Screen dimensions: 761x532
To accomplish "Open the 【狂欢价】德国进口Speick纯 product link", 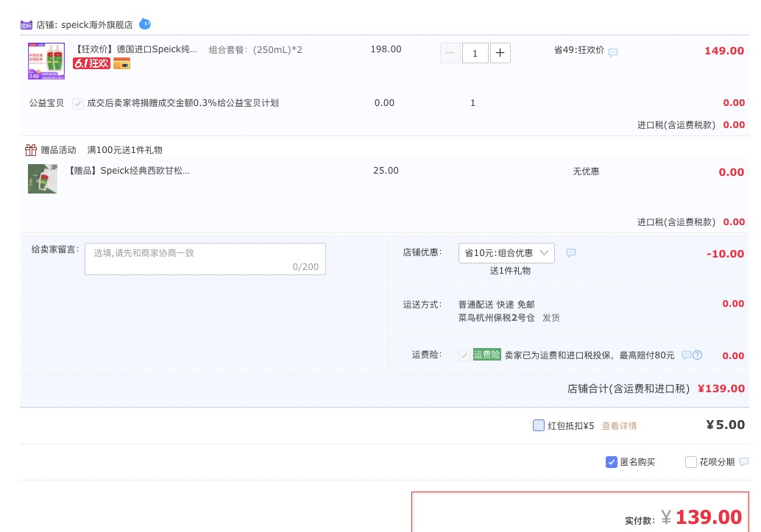I will point(136,49).
